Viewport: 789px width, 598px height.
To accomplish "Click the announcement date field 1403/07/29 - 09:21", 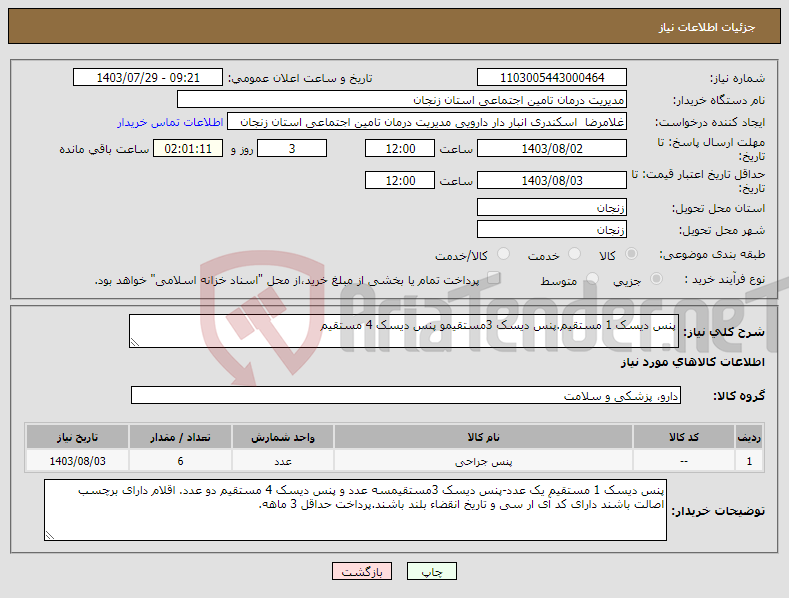I will [x=147, y=78].
